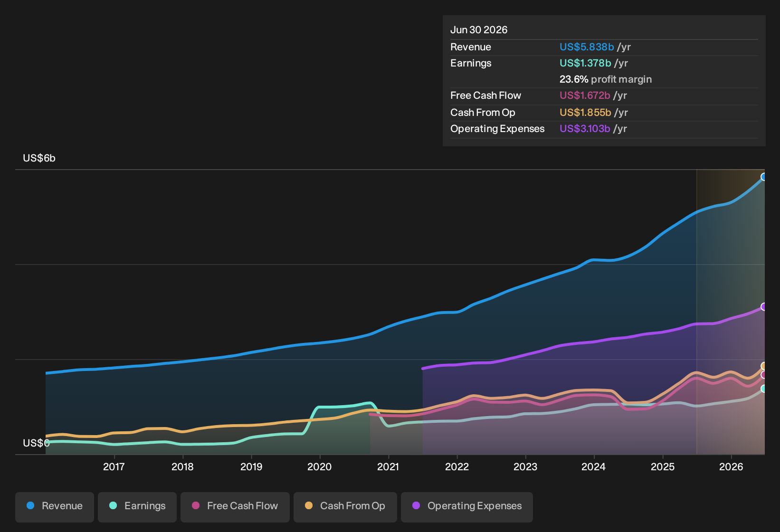Toggle the Revenue series in the legend
The width and height of the screenshot is (780, 532).
coord(55,506)
